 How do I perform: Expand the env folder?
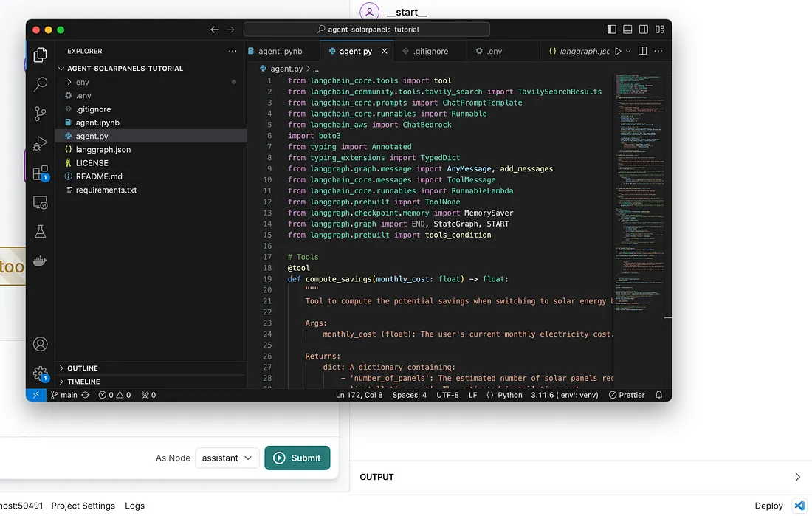151,82
